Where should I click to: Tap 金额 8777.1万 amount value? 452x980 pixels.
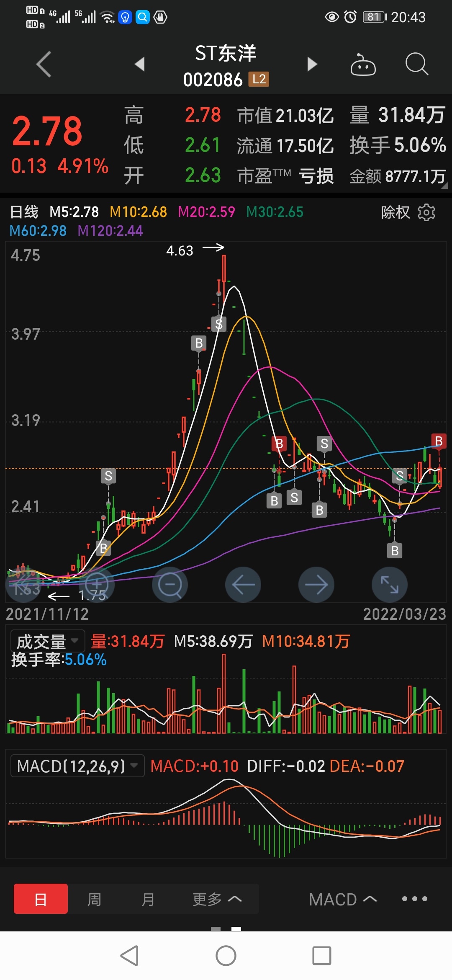(x=398, y=176)
